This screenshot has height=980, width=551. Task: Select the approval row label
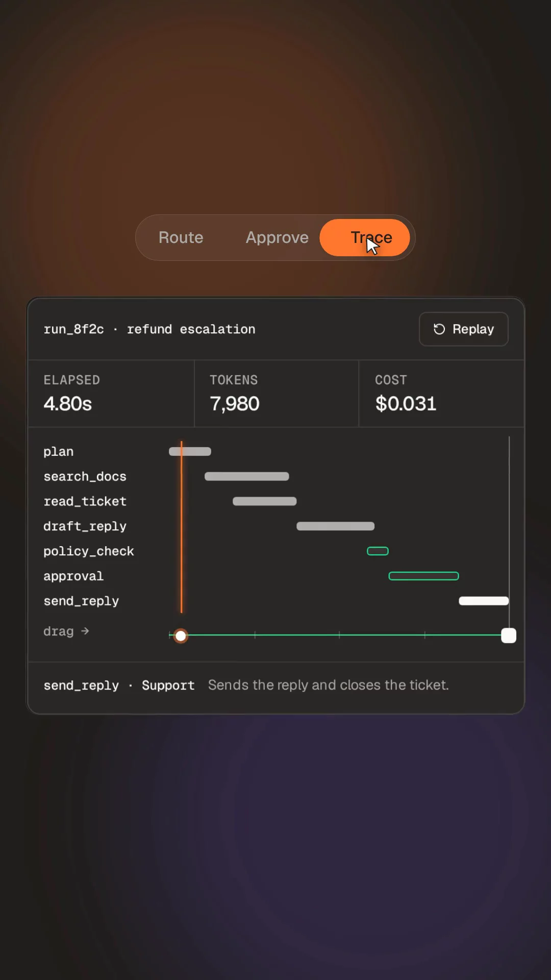[73, 576]
